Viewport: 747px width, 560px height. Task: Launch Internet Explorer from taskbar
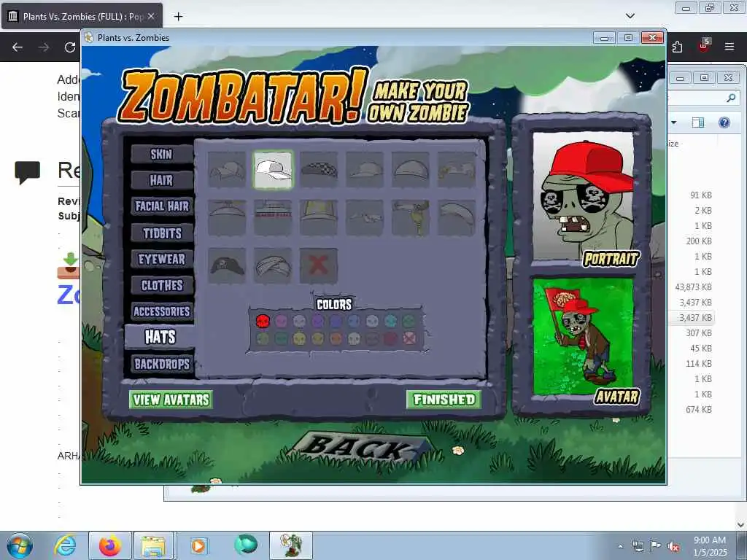click(x=65, y=545)
